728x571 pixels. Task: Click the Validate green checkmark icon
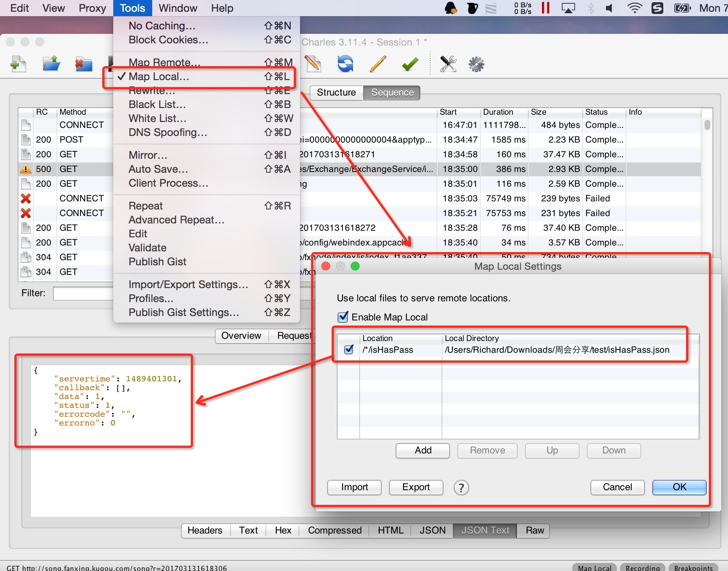click(410, 64)
